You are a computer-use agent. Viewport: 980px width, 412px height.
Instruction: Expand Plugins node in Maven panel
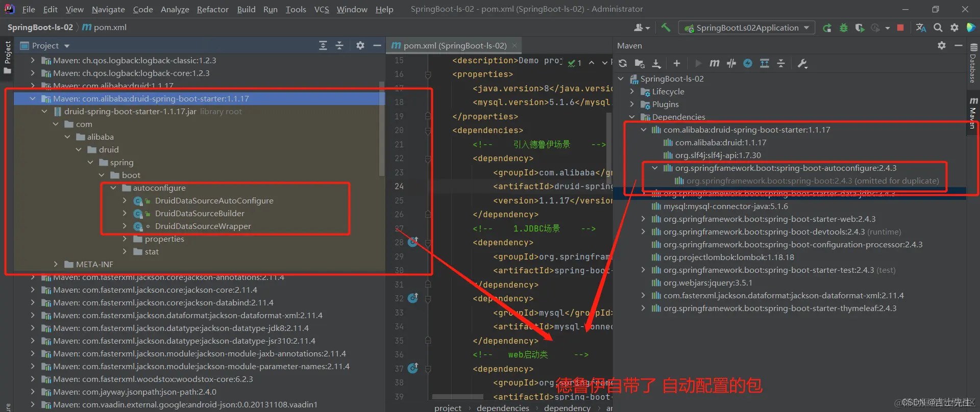click(632, 104)
